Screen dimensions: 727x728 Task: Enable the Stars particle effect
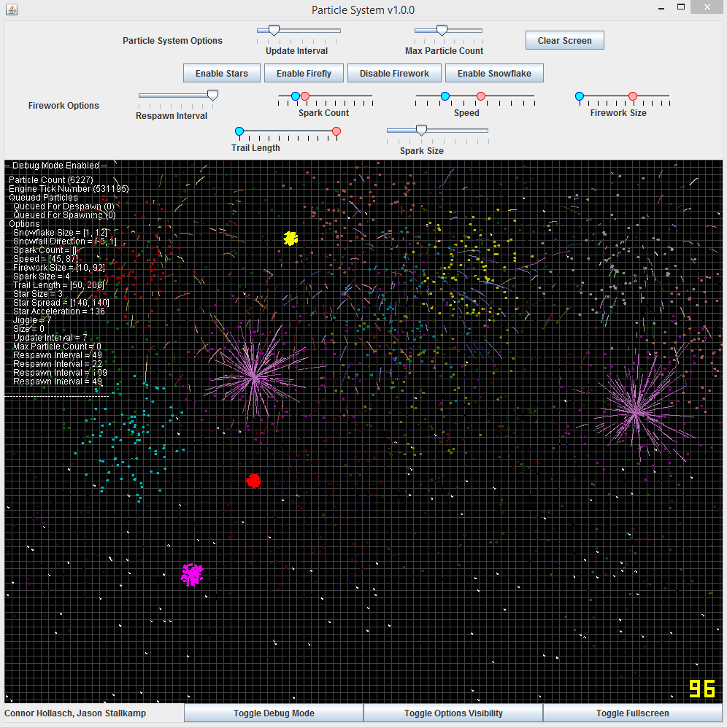(x=222, y=74)
